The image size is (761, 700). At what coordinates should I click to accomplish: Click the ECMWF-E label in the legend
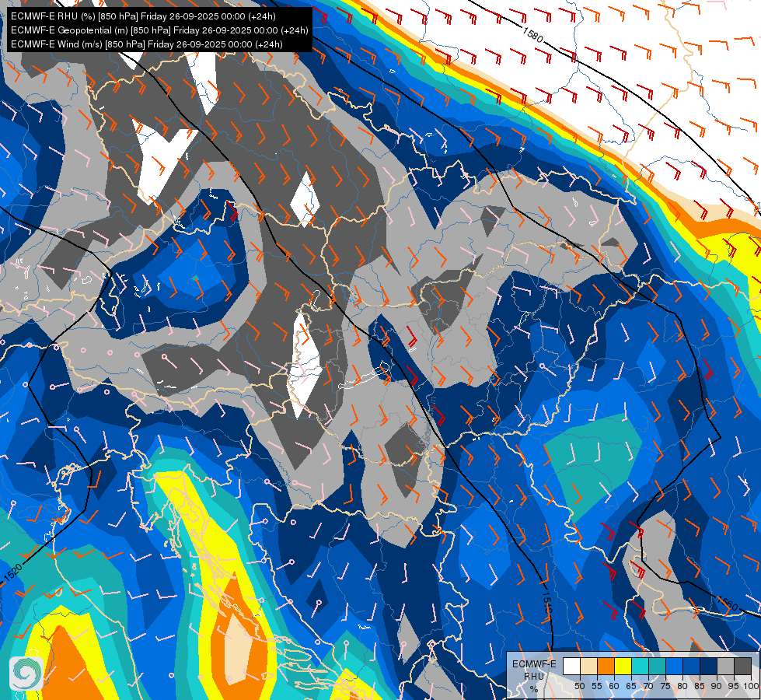[534, 664]
